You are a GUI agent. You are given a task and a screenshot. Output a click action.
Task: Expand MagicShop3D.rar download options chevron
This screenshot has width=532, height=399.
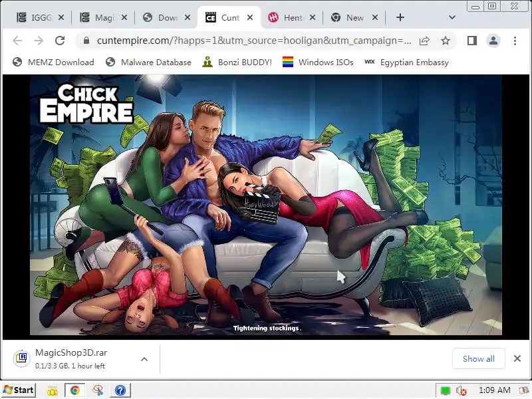(144, 359)
